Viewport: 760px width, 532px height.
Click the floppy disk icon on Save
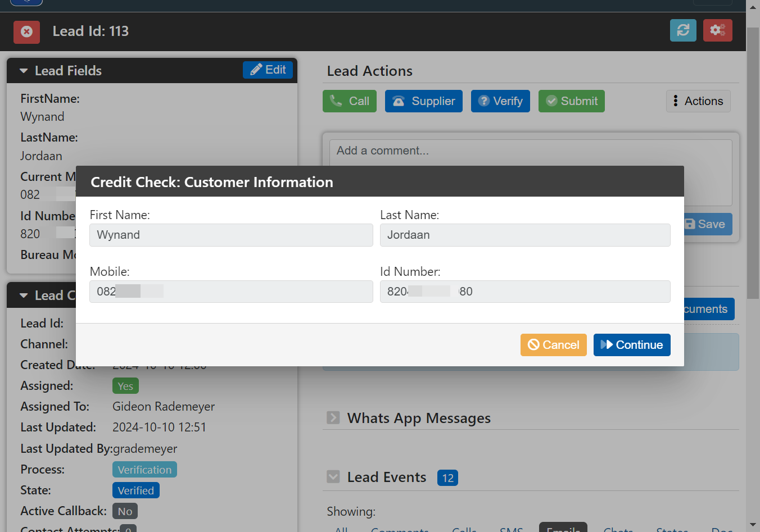coord(690,224)
